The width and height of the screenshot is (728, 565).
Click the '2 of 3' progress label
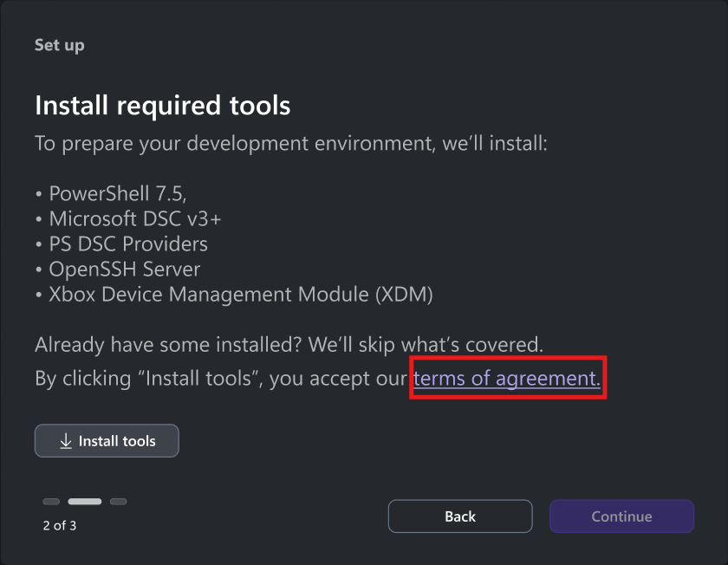(x=59, y=524)
